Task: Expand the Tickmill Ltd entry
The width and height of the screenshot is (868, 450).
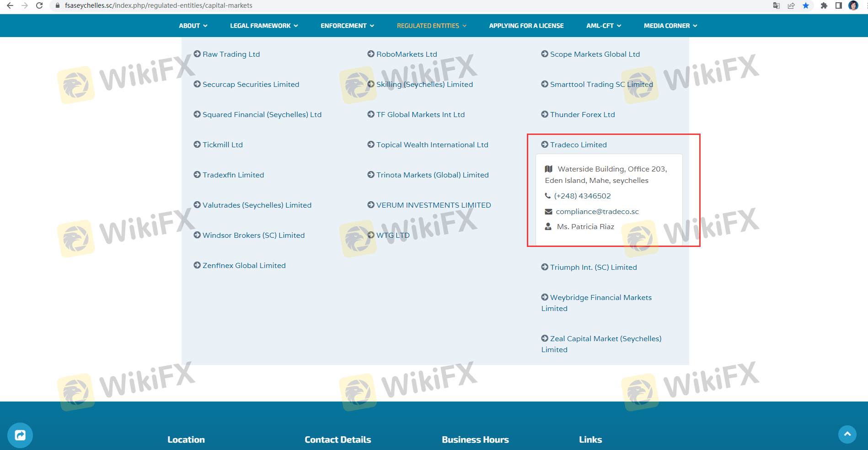Action: (222, 145)
